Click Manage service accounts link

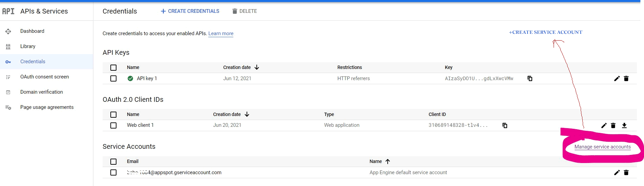(x=602, y=147)
